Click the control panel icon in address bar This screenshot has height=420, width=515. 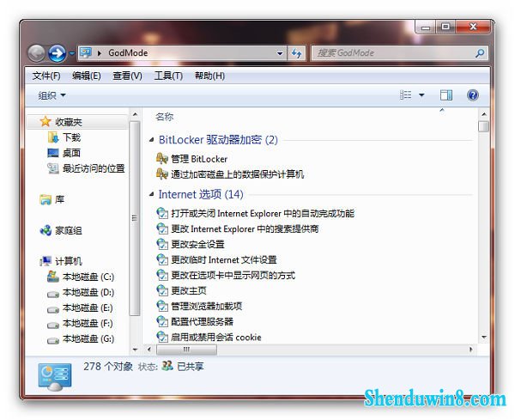86,53
